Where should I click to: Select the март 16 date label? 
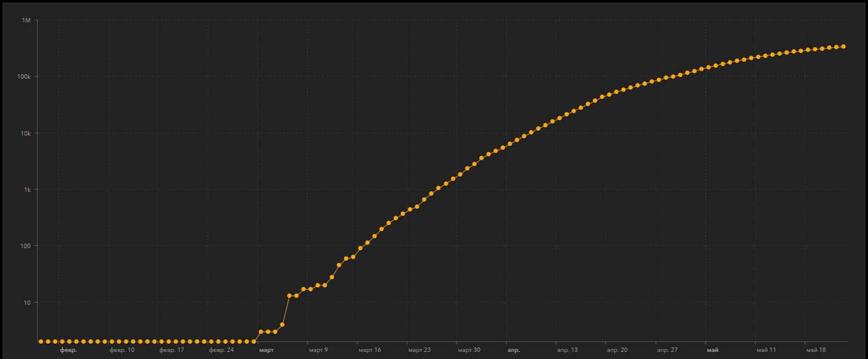(370, 350)
